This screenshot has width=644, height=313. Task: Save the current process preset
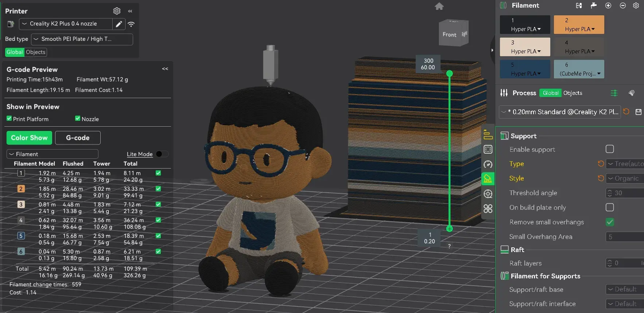point(639,112)
